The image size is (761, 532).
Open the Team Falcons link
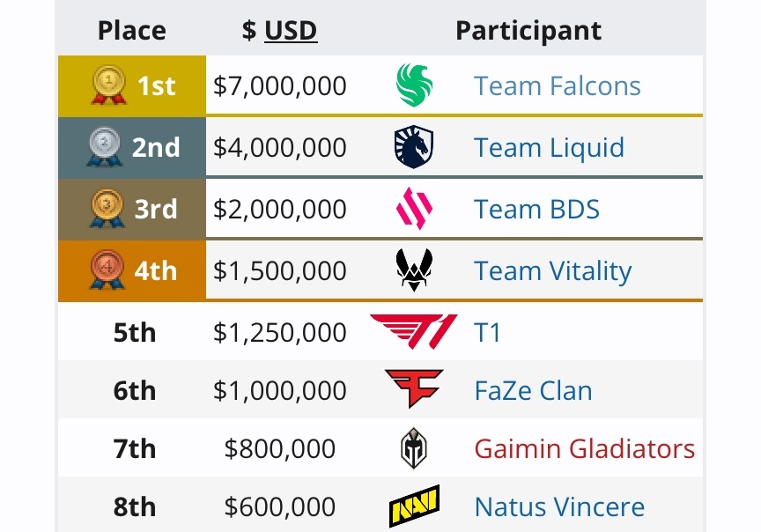point(557,85)
